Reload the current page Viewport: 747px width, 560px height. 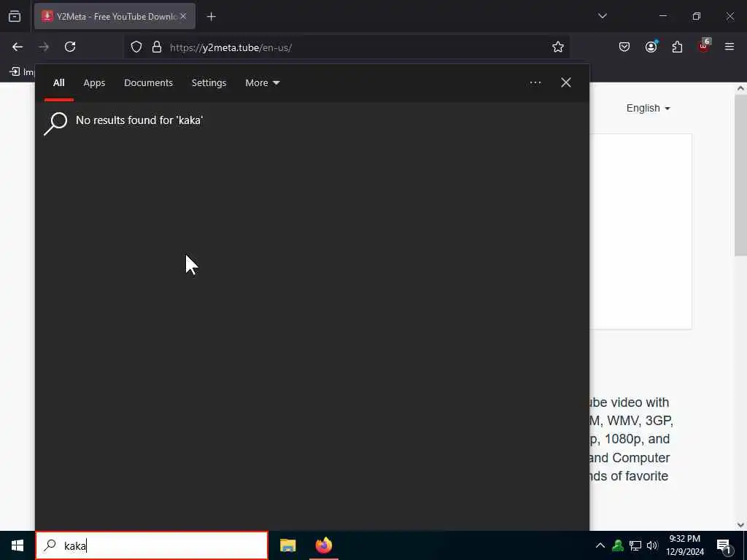[x=70, y=47]
